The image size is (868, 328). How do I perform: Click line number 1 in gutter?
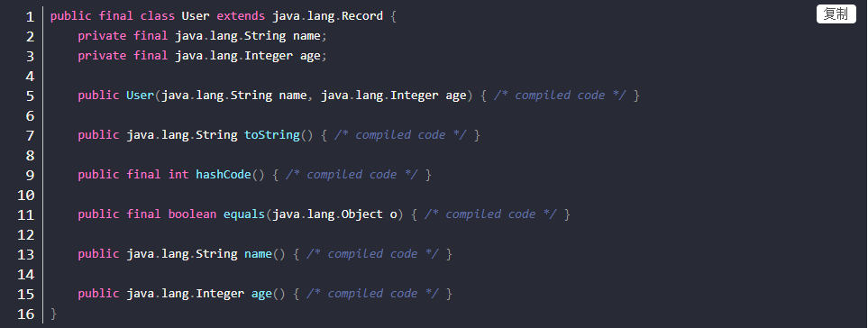tap(30, 16)
